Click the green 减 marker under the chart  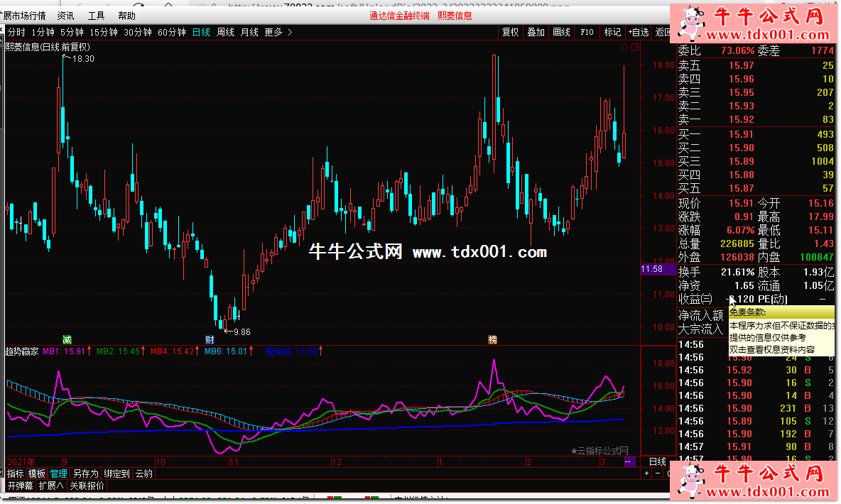pos(67,339)
